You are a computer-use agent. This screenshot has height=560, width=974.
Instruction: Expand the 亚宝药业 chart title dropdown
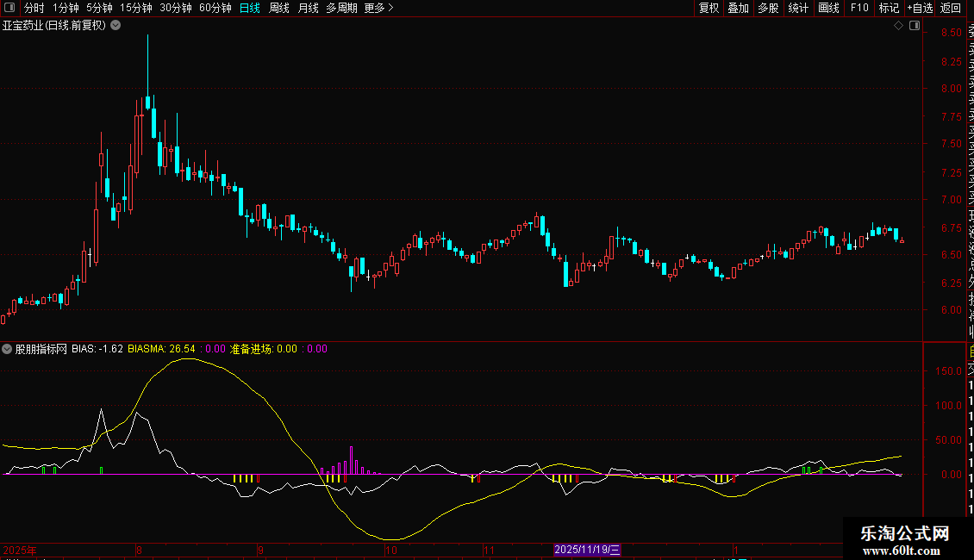coord(116,26)
